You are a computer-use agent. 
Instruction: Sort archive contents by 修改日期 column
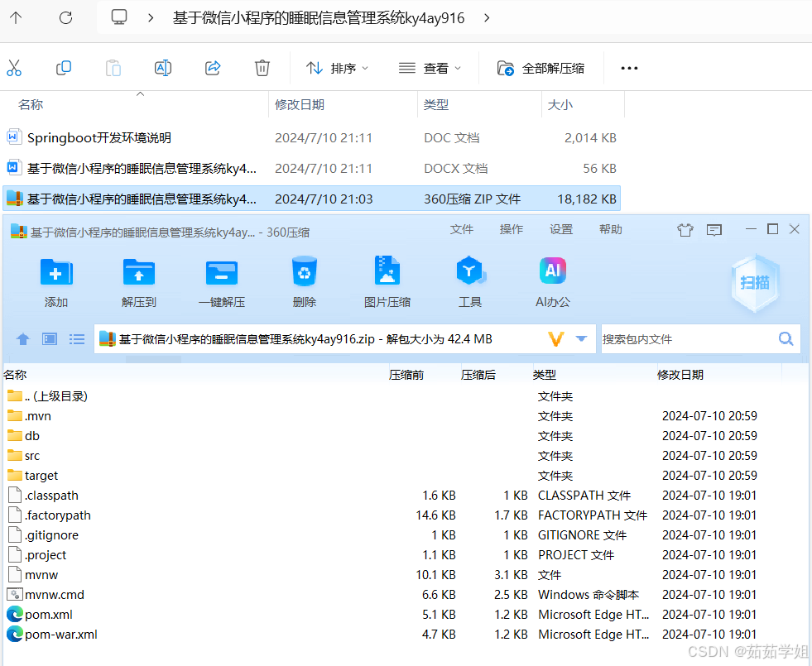(x=680, y=375)
